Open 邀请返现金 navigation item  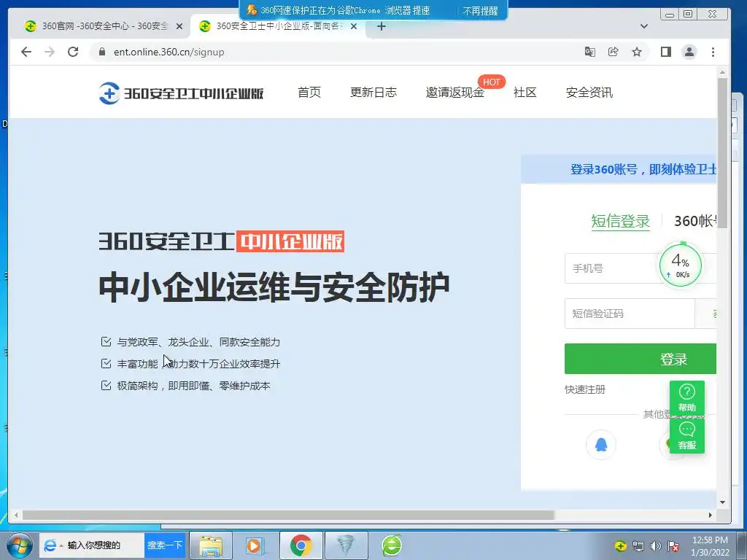click(x=455, y=93)
